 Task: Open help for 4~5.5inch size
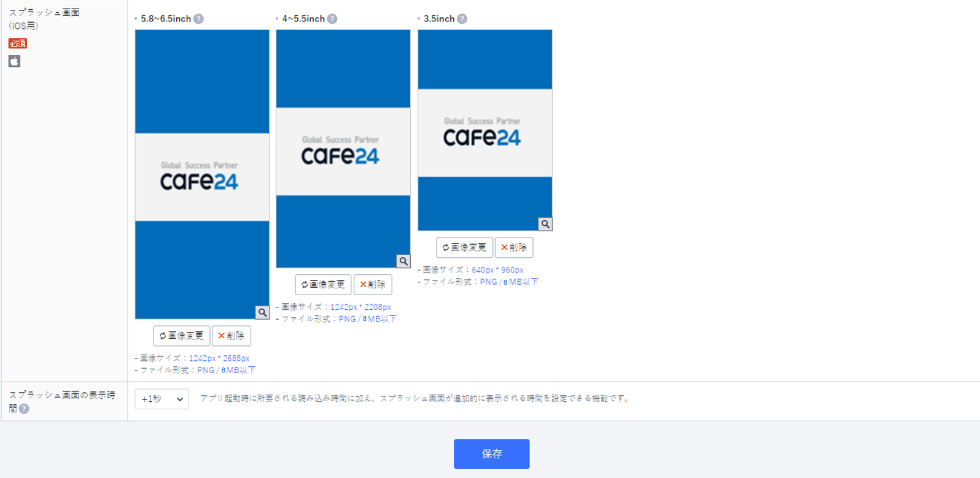(x=332, y=19)
